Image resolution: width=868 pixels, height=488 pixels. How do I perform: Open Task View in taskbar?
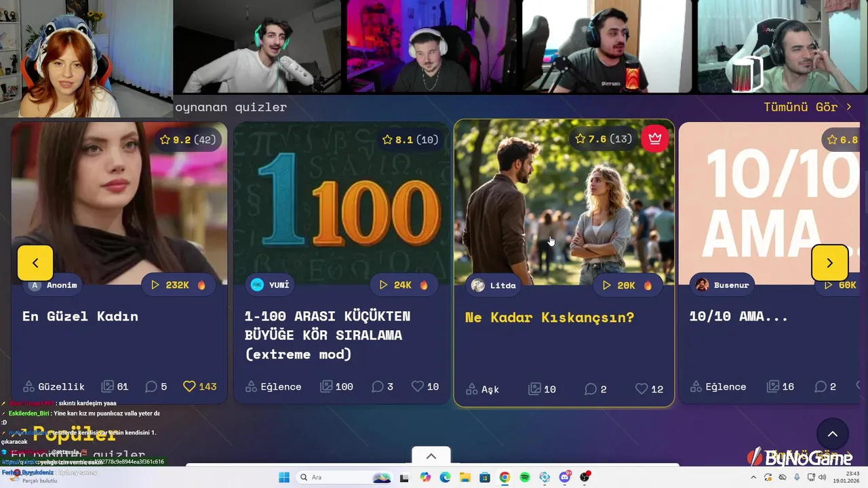(404, 477)
